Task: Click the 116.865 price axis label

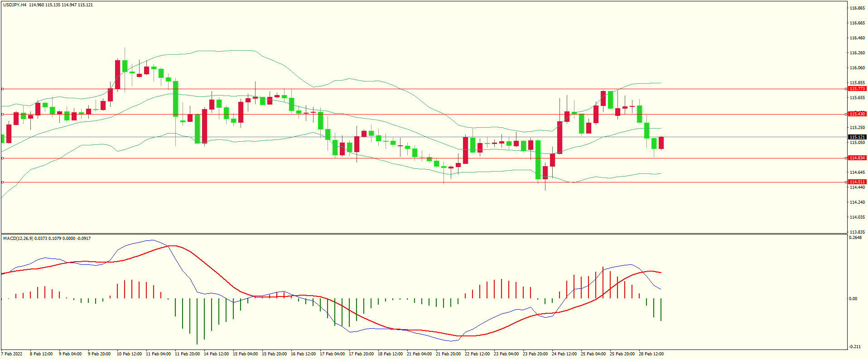Action: coord(857,8)
